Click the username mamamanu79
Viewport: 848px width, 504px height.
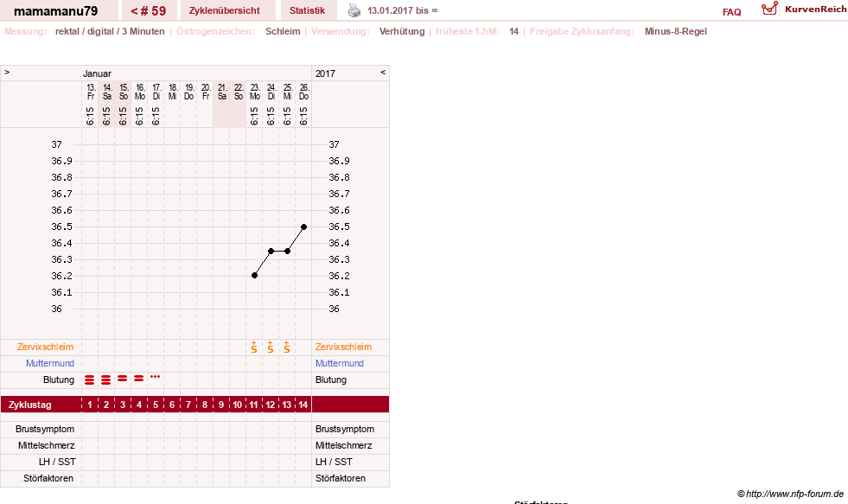point(55,11)
